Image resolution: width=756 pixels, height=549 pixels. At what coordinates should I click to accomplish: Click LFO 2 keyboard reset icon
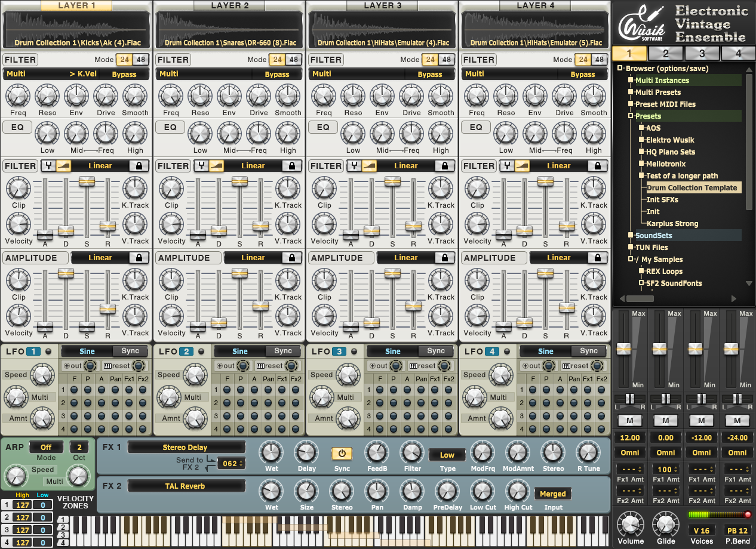tap(260, 366)
